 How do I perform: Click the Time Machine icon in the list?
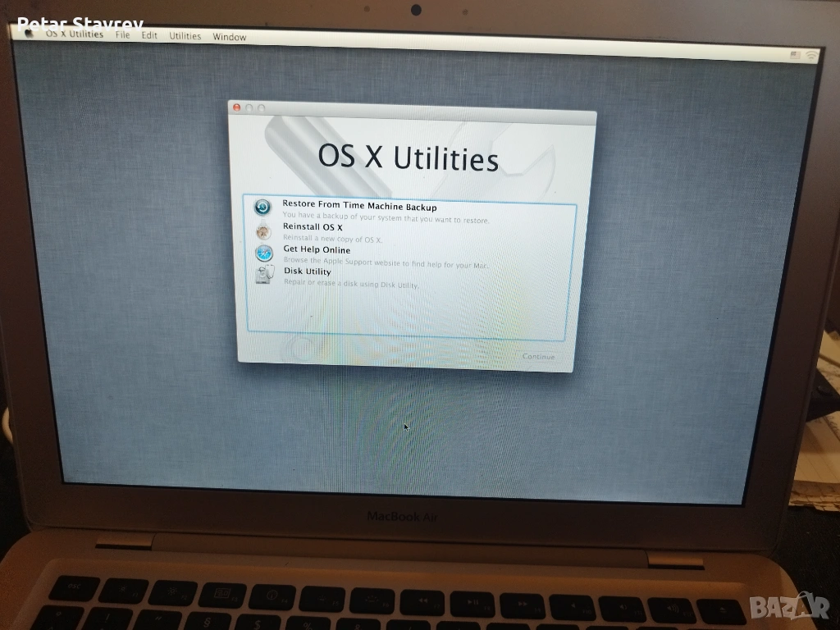click(x=262, y=208)
